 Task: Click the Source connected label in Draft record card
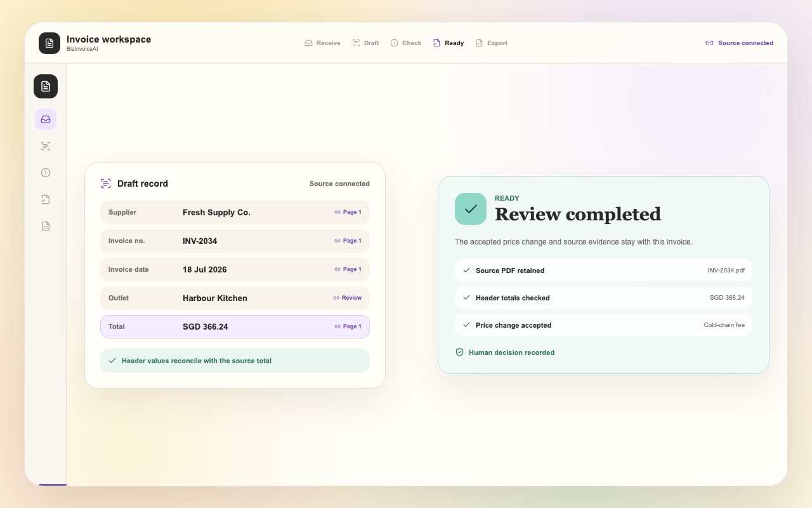339,184
